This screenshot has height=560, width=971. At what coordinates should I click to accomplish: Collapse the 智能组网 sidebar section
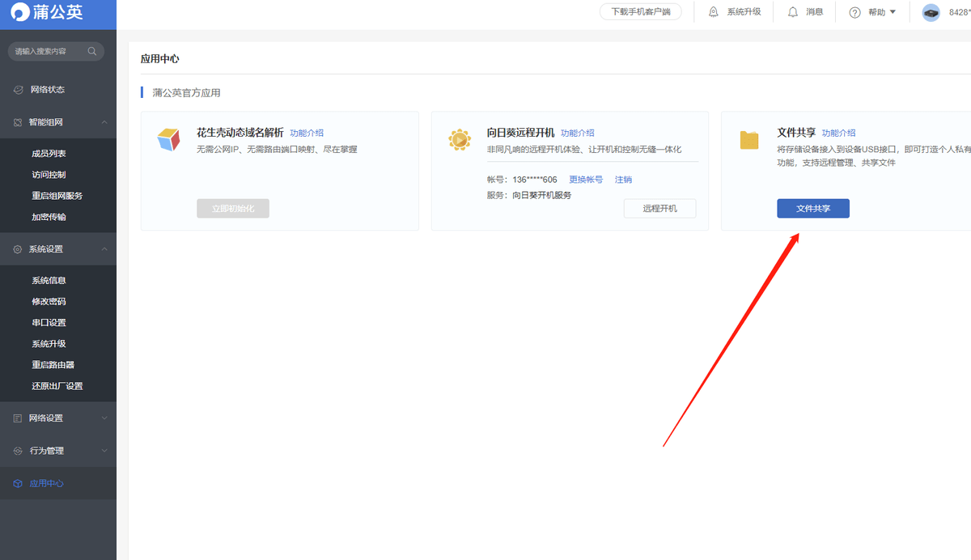tap(104, 122)
